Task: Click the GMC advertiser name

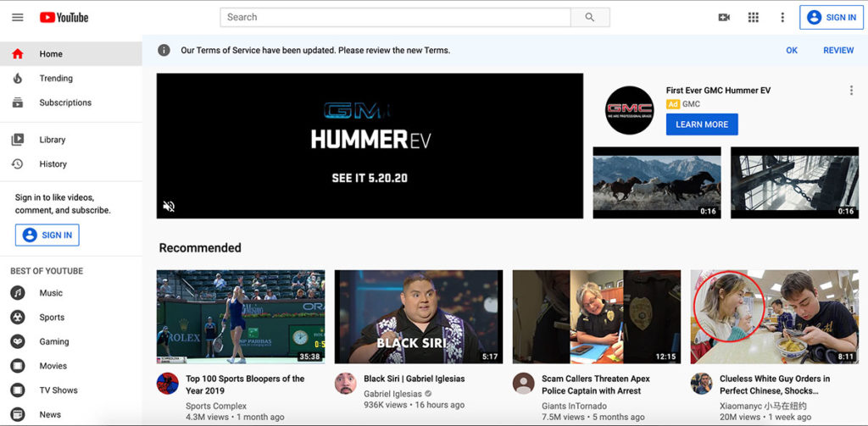Action: click(691, 104)
